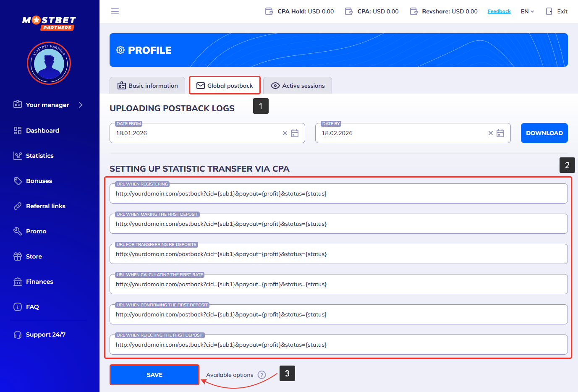
Task: Click the Mostbet Partners logo
Action: 49,23
